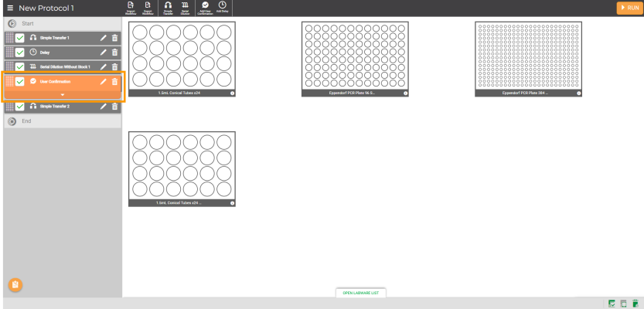Select the Eppendorf PCR Plate 384 labware
Screen dimensions: 644x309
[x=528, y=58]
